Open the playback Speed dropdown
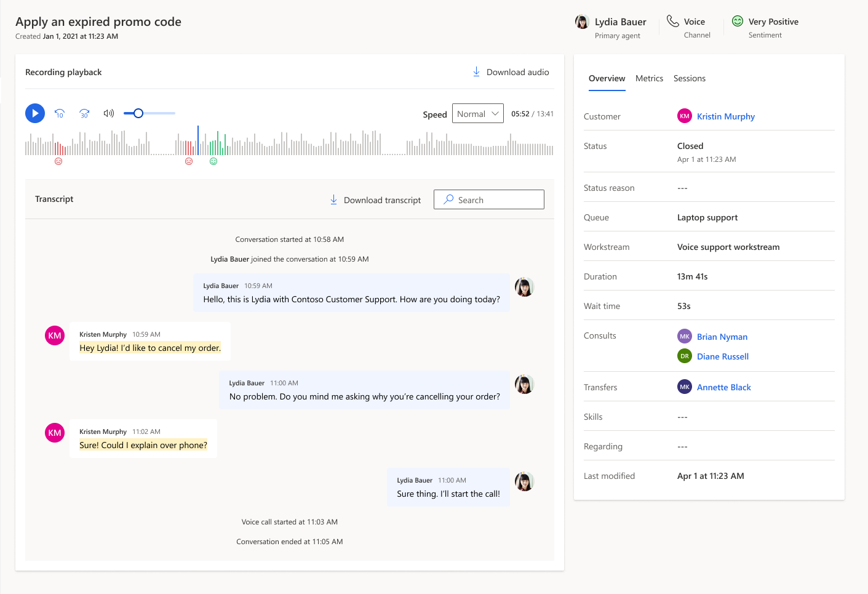The image size is (868, 594). [478, 113]
